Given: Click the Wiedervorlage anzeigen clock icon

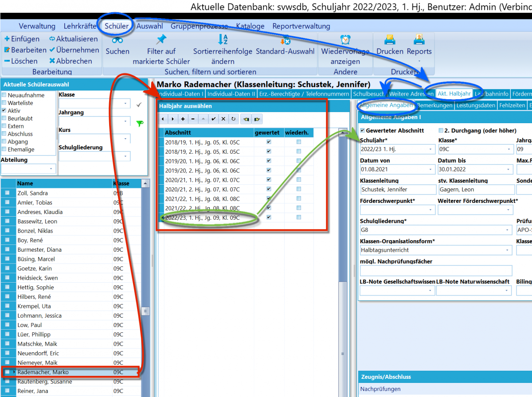Looking at the screenshot, I should 345,40.
